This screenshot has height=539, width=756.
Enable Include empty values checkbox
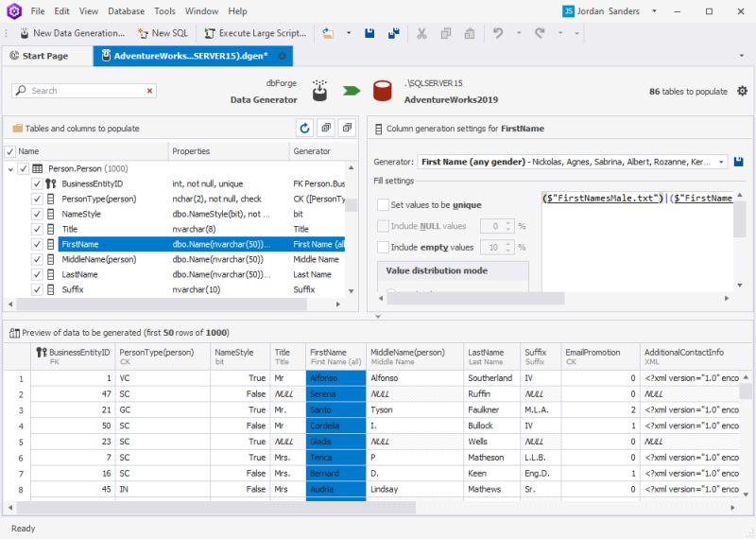(384, 248)
